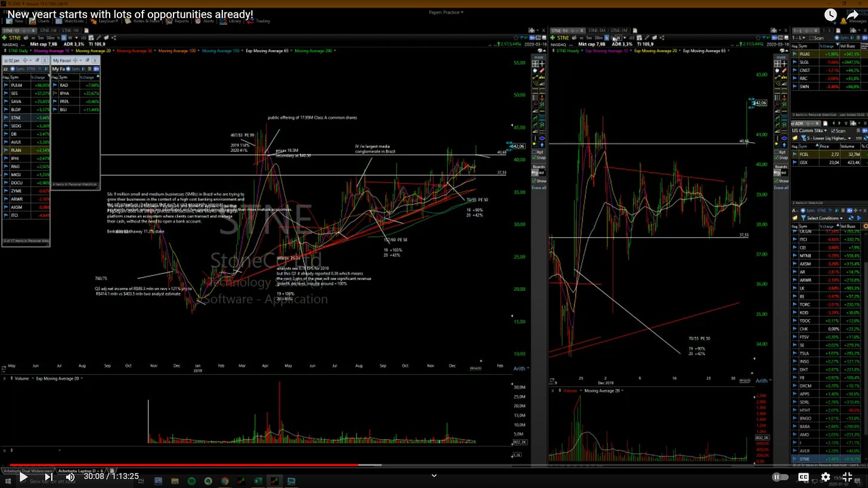Open Paper: Practice account dropdown
The image size is (868, 488).
coord(446,13)
